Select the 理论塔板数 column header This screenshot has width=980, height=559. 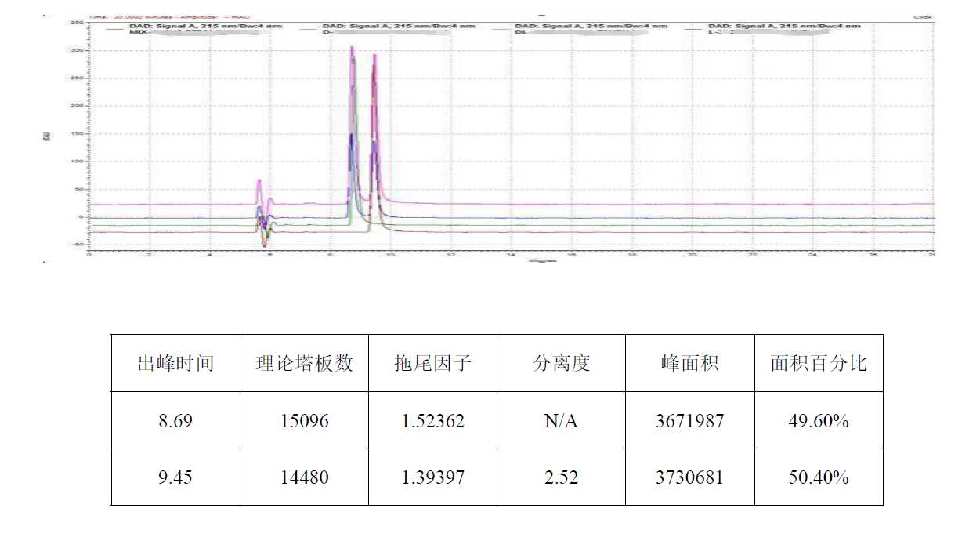click(x=304, y=363)
